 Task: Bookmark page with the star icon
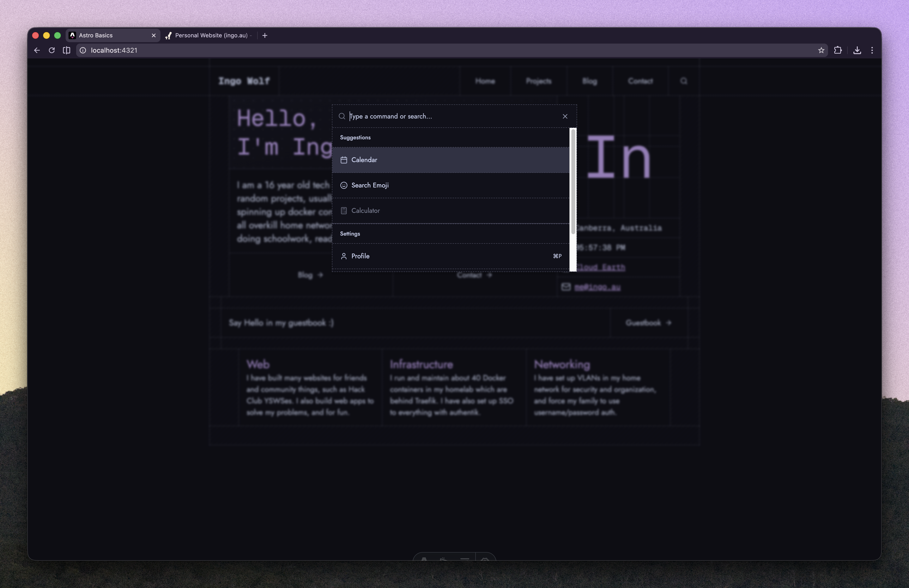821,51
